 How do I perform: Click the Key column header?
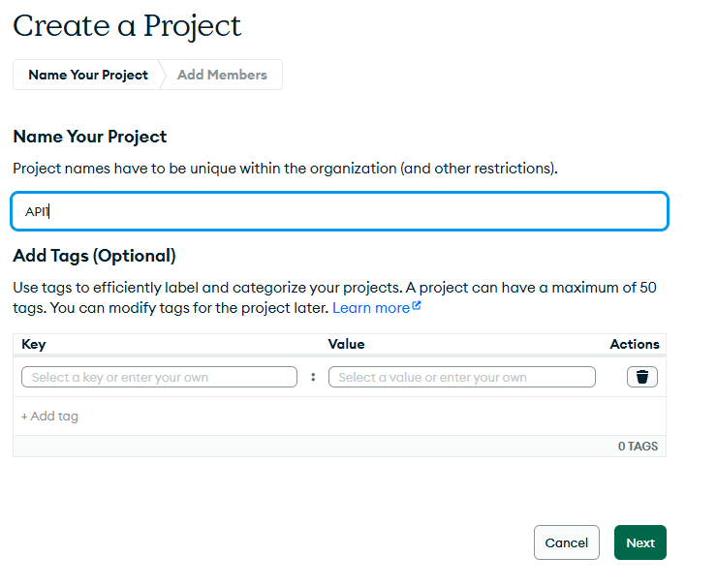point(34,344)
